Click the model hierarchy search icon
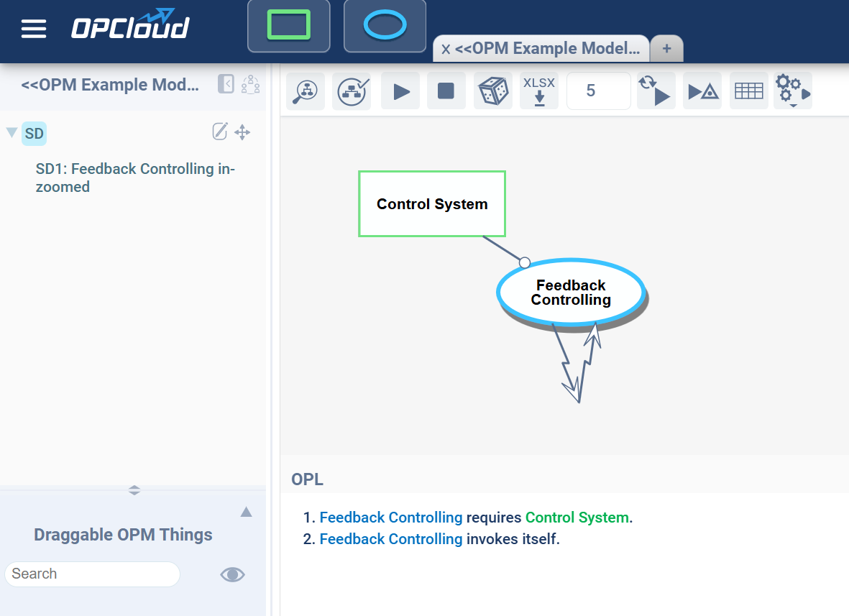Viewport: 849px width, 616px height. click(306, 91)
